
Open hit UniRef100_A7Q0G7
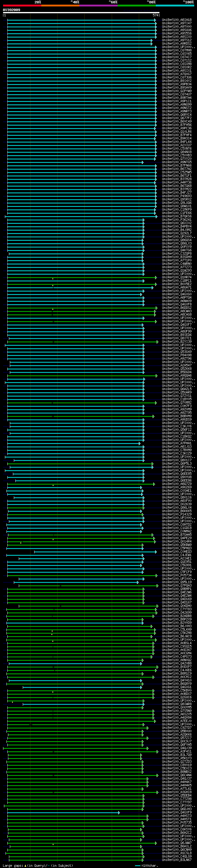177,74
